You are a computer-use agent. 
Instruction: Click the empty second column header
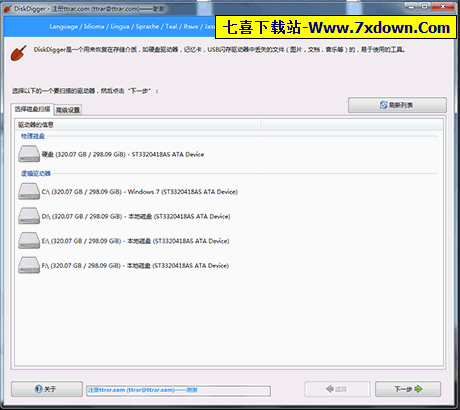(352, 125)
